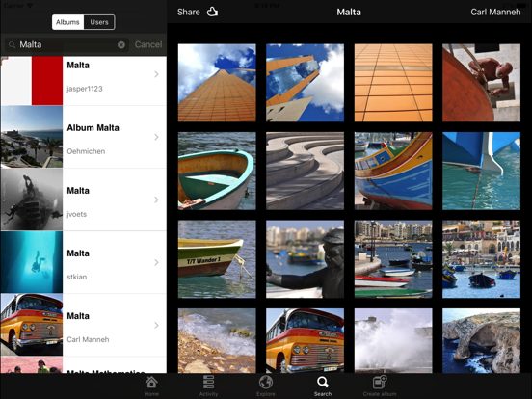This screenshot has height=399, width=532.
Task: Select the Search tab in bottom bar
Action: pyautogui.click(x=323, y=386)
